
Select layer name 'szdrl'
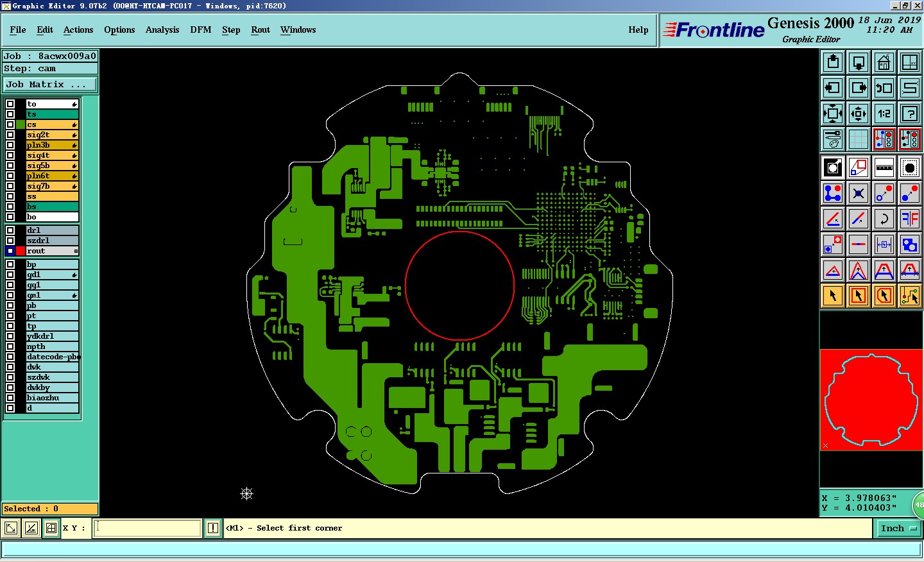point(52,241)
